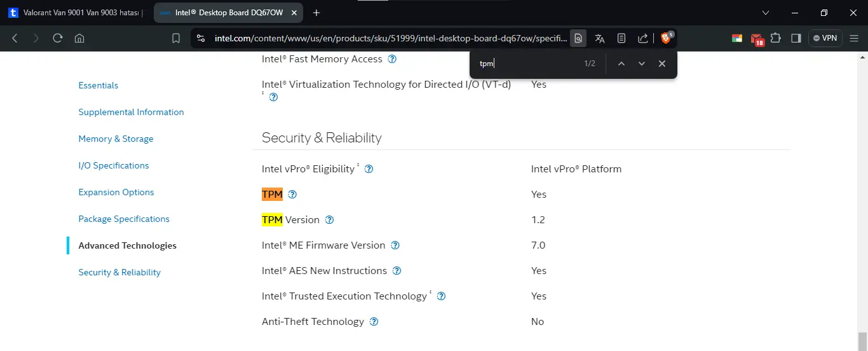Image resolution: width=868 pixels, height=351 pixels.
Task: Select Advanced Technologies in sidebar
Action: click(x=128, y=245)
